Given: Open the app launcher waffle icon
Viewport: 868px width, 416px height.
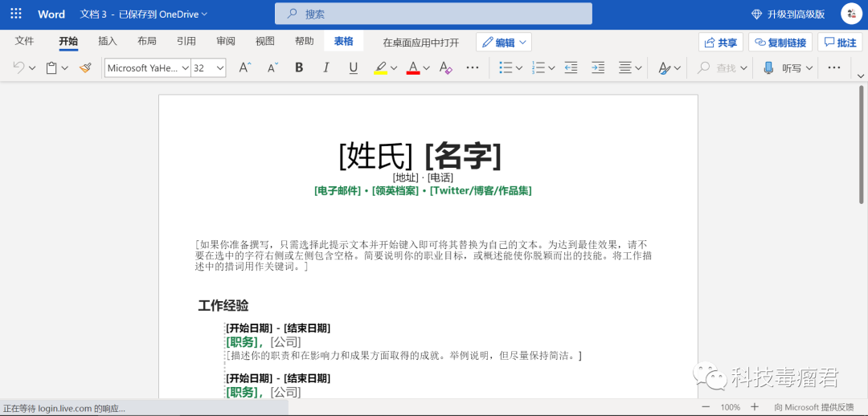Looking at the screenshot, I should coord(16,14).
